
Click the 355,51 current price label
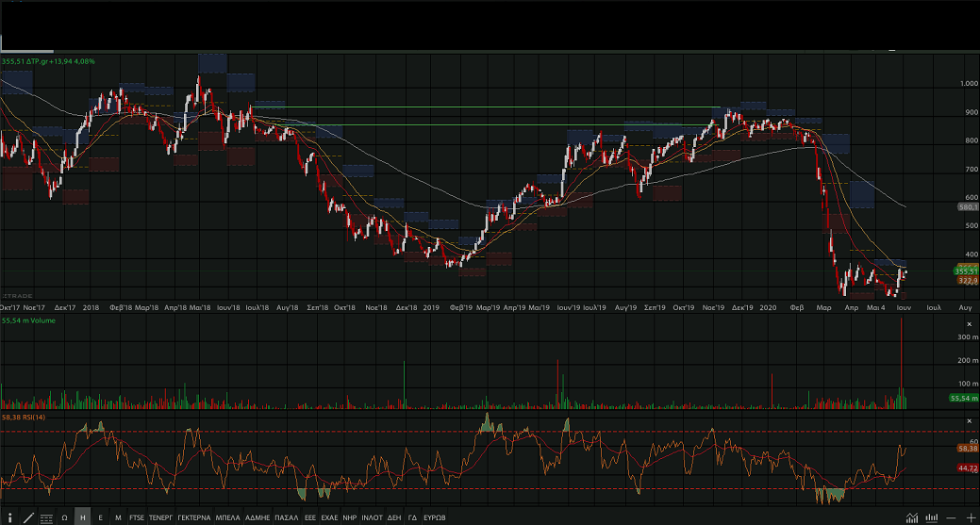[x=966, y=271]
